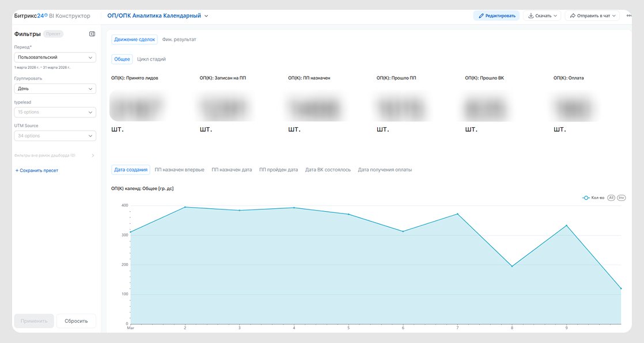The width and height of the screenshot is (644, 343).
Task: Click the Сбросить button
Action: pyautogui.click(x=76, y=321)
